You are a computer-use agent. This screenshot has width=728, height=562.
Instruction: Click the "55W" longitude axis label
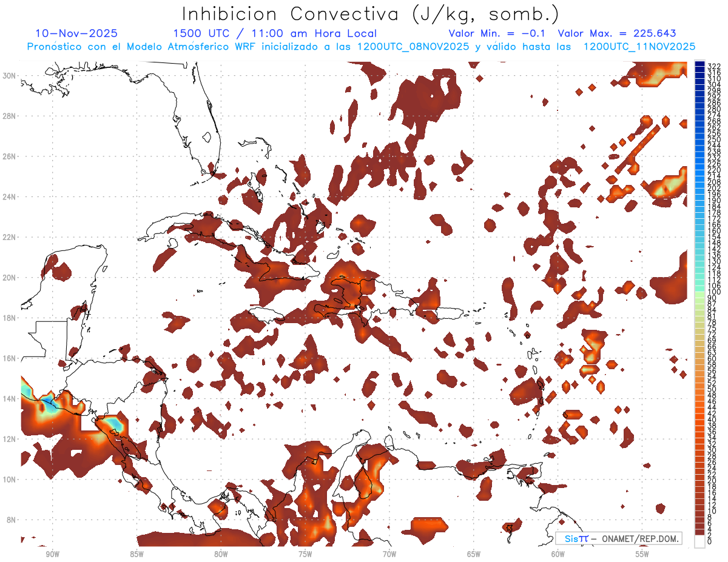click(642, 554)
